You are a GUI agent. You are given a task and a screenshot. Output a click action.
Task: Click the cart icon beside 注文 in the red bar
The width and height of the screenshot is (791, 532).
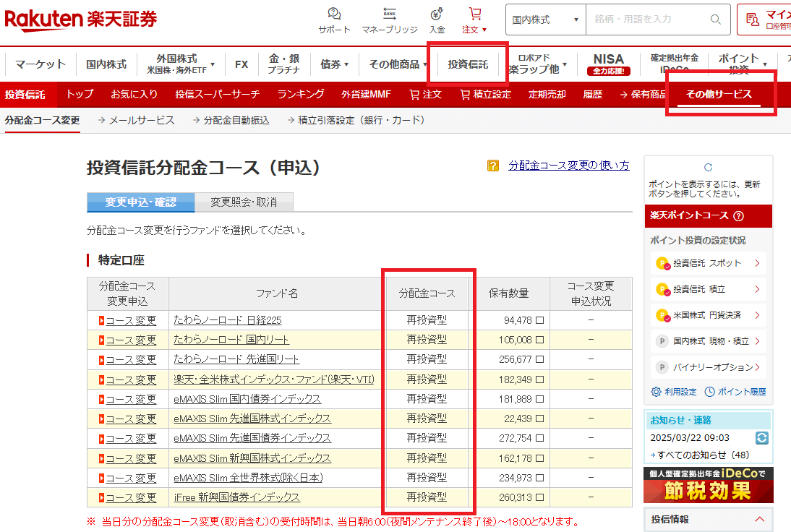click(414, 94)
